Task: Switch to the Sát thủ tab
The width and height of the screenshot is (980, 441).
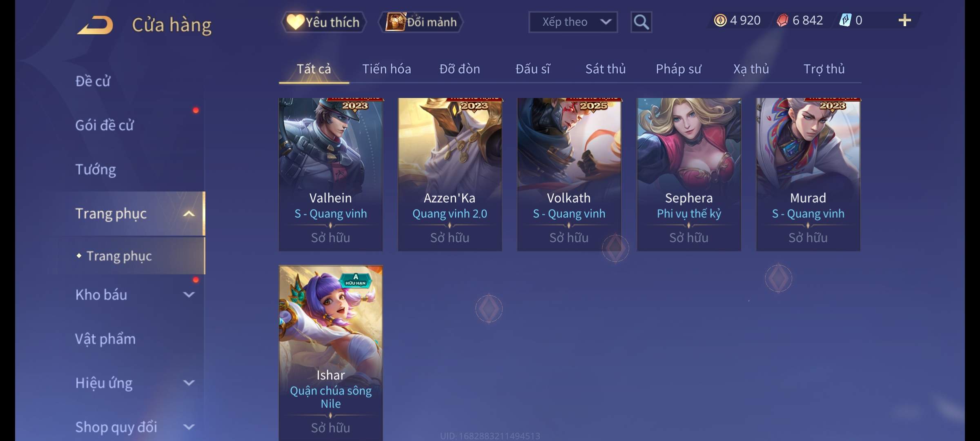Action: tap(605, 69)
